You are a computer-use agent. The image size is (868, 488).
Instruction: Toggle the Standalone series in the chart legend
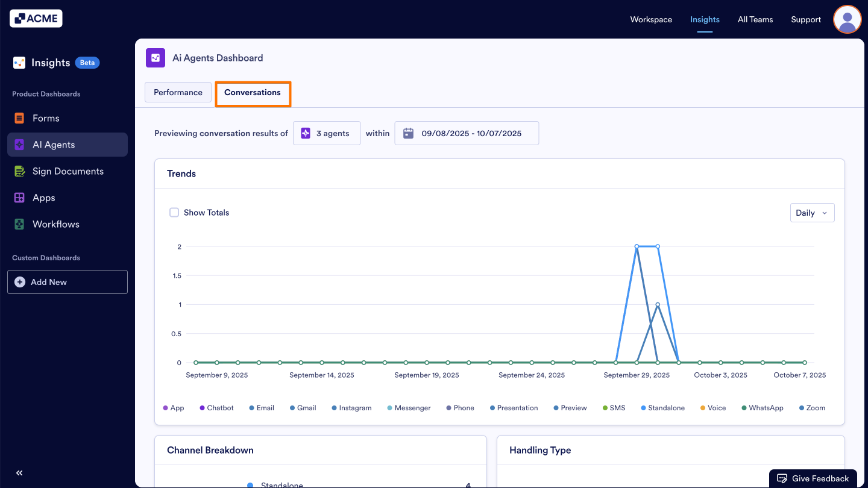(662, 408)
